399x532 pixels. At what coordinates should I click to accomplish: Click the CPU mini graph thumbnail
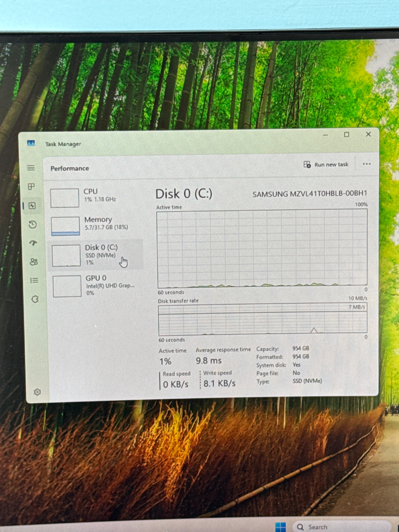click(65, 198)
